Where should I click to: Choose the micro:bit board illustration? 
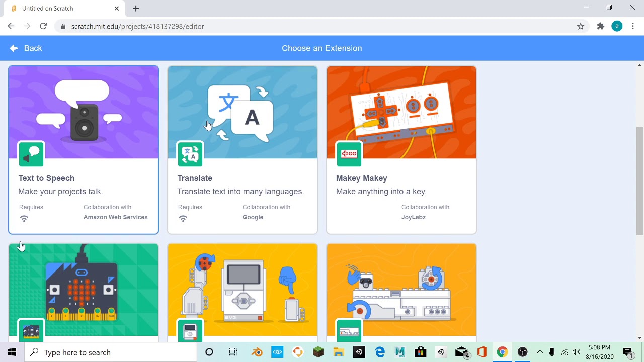click(84, 290)
